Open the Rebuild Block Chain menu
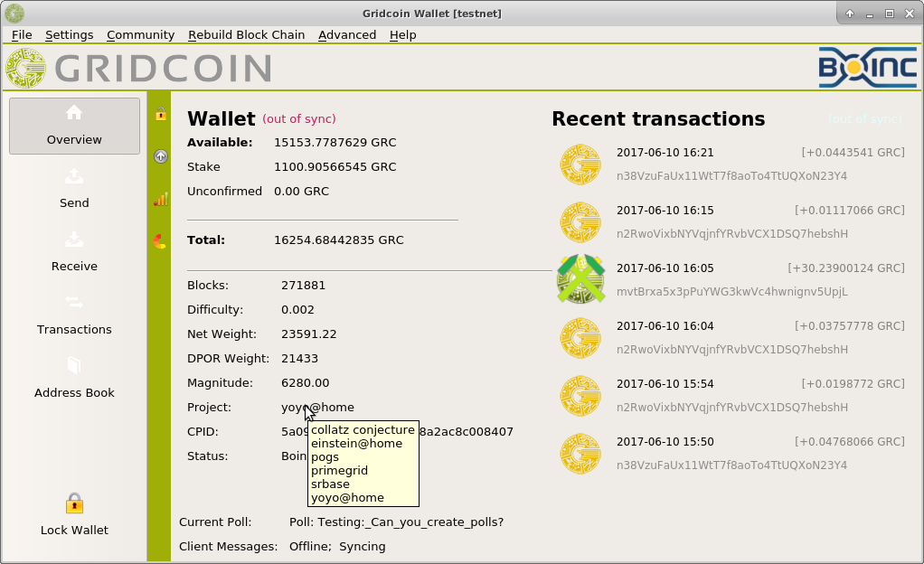The width and height of the screenshot is (924, 564). 246,34
